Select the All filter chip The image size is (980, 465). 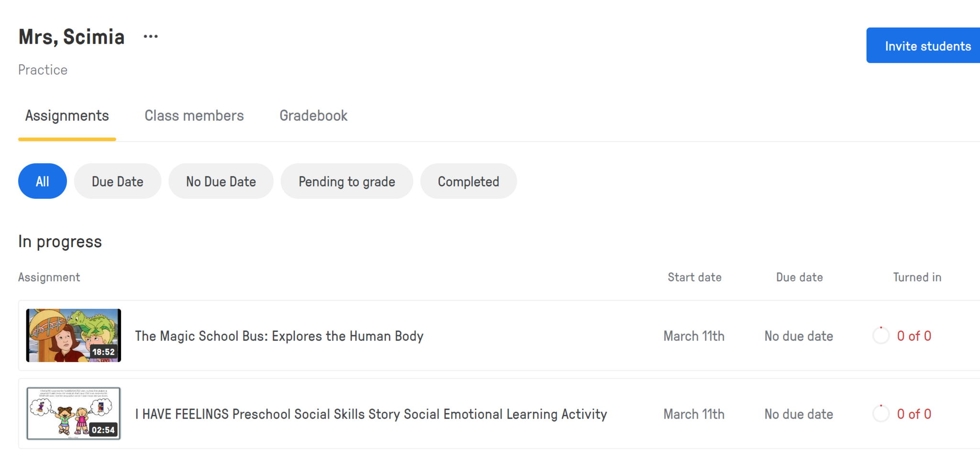coord(42,181)
